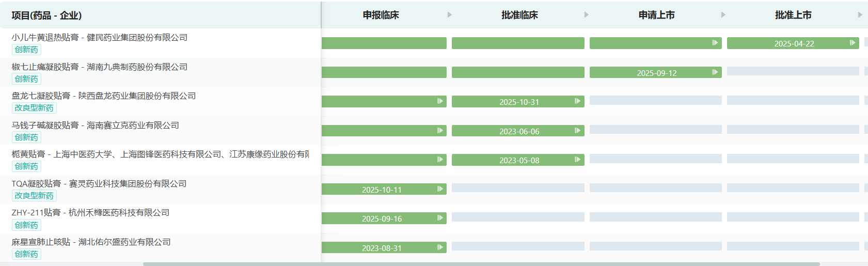
Task: Click arrow icon in TQA凝胶贴膏 2025-10-11 bar
Action: coord(440,189)
